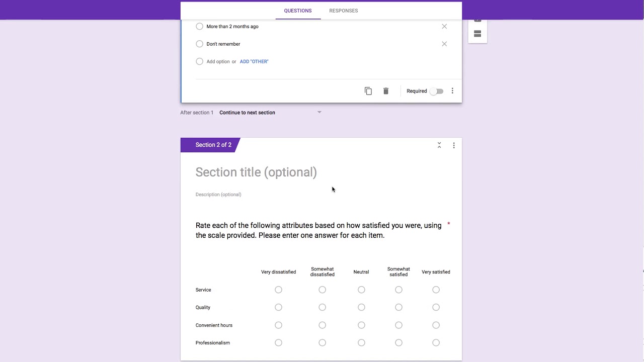Click 'Add option' placeholder text
Image resolution: width=644 pixels, height=362 pixels.
[218, 61]
